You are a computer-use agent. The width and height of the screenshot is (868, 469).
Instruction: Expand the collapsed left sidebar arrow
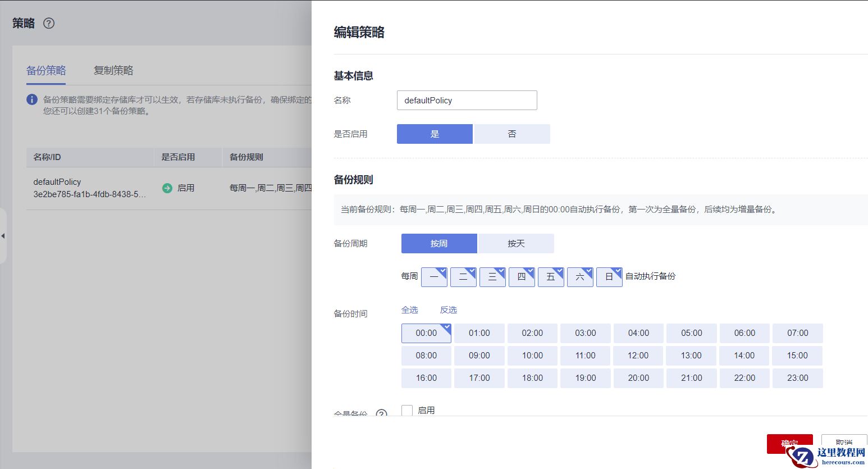[x=3, y=236]
